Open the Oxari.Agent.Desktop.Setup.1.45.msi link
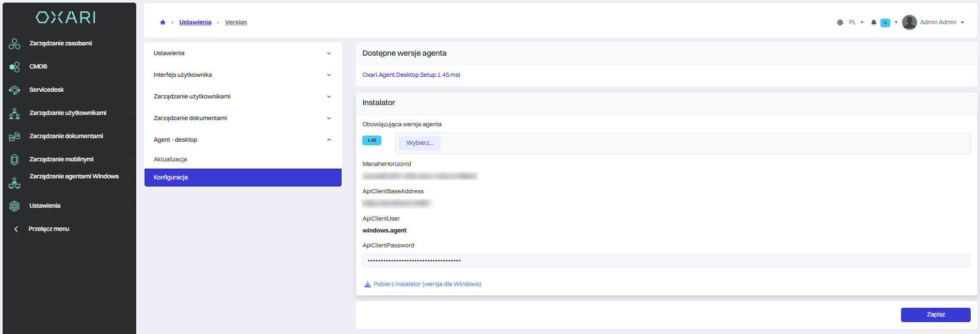 pyautogui.click(x=411, y=75)
